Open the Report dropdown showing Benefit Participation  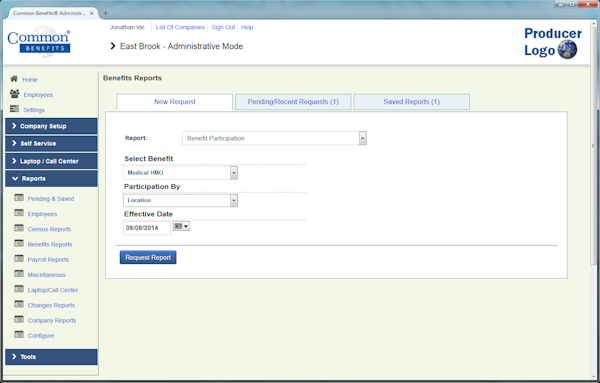[274, 138]
